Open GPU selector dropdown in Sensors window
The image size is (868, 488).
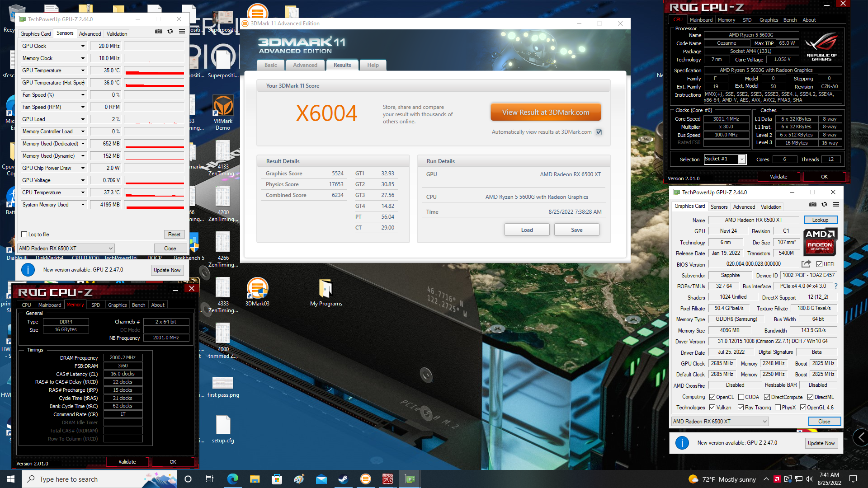[x=66, y=249]
